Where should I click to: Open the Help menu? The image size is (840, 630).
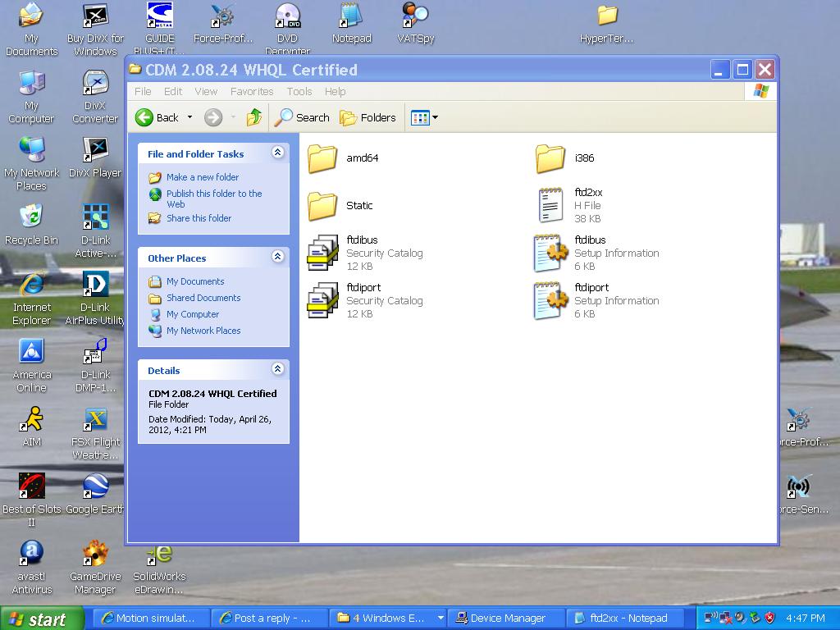335,92
